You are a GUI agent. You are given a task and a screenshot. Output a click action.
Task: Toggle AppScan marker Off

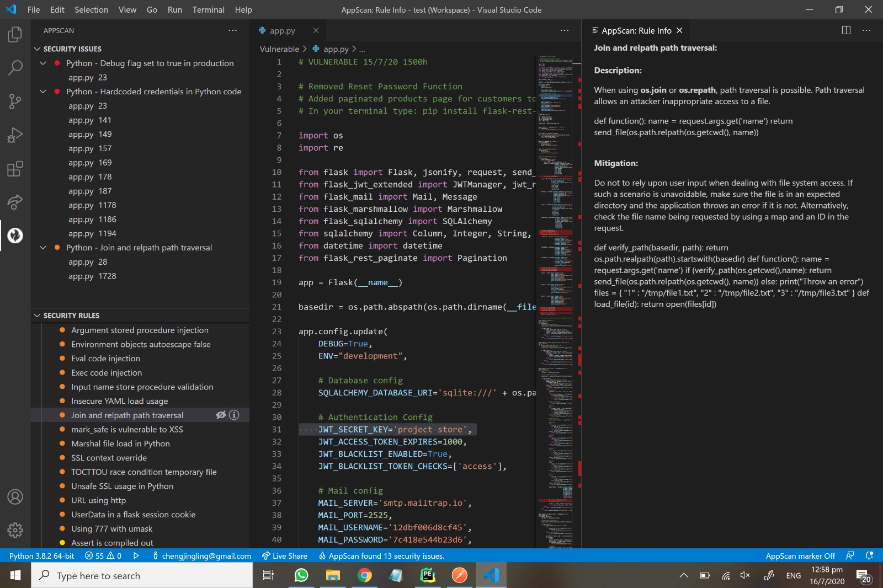pyautogui.click(x=800, y=556)
